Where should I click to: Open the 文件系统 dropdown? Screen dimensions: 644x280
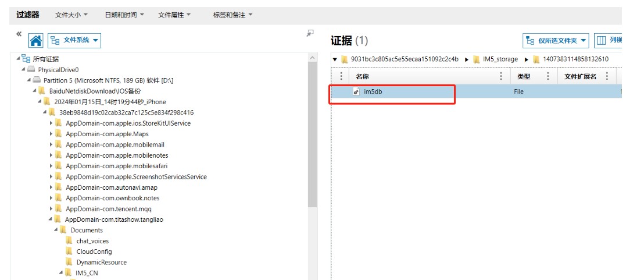click(74, 40)
